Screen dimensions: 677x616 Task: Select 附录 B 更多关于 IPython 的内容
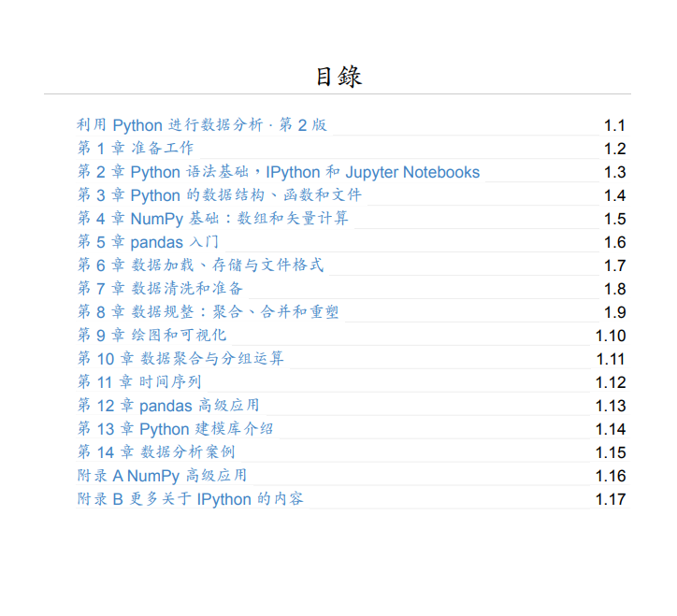tap(191, 498)
